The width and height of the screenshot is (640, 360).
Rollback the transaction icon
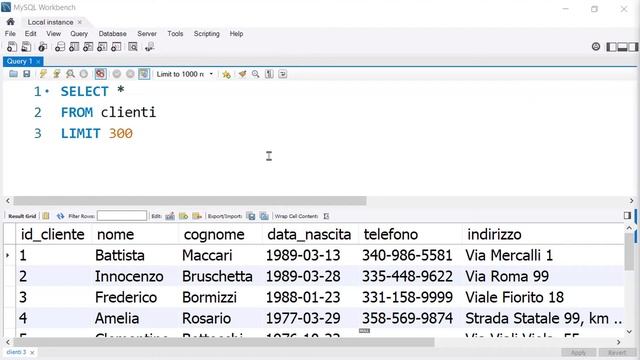point(130,74)
